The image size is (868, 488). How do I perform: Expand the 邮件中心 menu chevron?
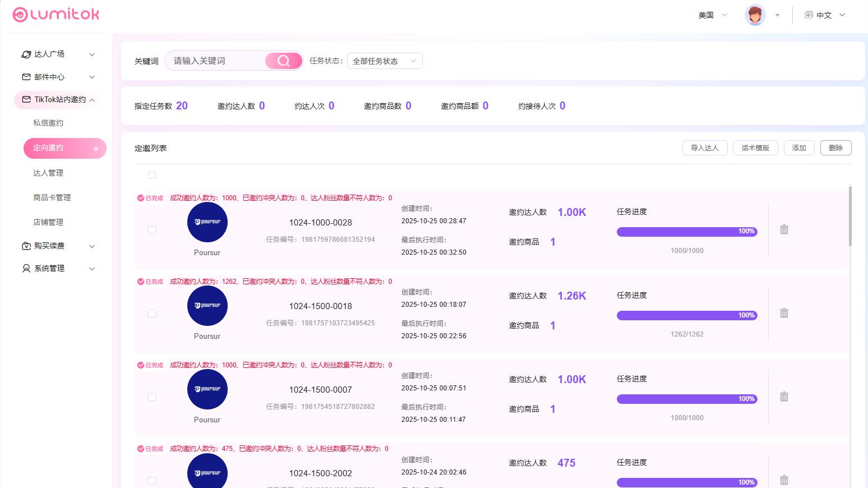tap(92, 77)
